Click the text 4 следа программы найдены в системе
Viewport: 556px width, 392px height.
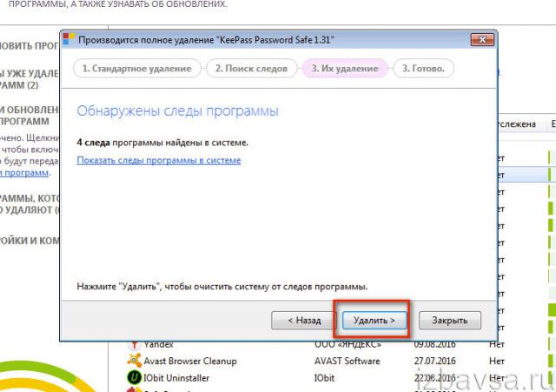pyautogui.click(x=162, y=143)
